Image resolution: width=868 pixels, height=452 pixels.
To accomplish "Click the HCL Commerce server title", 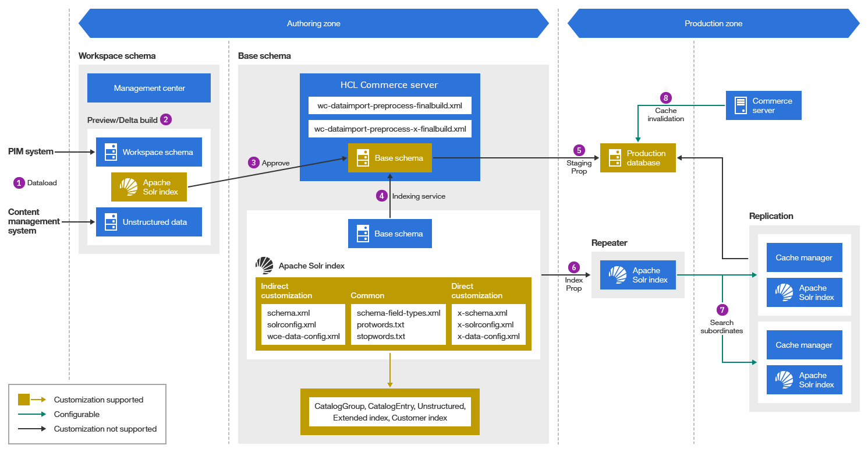I will [x=389, y=85].
